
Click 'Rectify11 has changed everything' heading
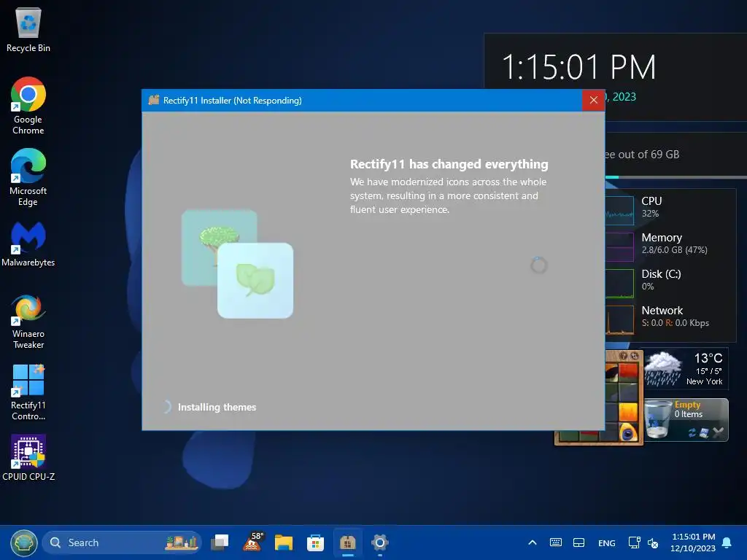(x=449, y=164)
